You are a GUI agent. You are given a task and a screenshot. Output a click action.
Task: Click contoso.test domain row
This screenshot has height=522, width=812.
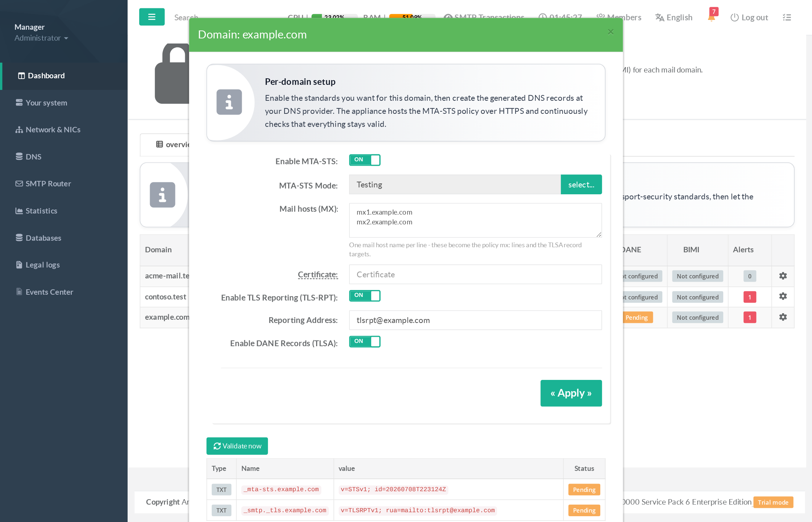pyautogui.click(x=165, y=297)
